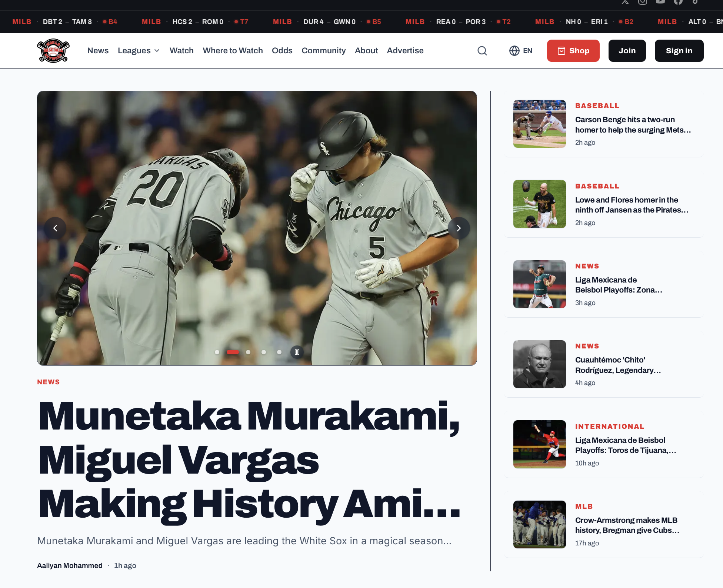Click the NEWS tag above main headline
This screenshot has width=723, height=588.
49,382
